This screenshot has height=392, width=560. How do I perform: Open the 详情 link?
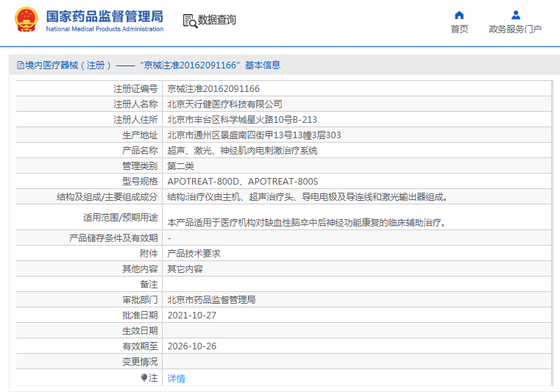tap(176, 378)
